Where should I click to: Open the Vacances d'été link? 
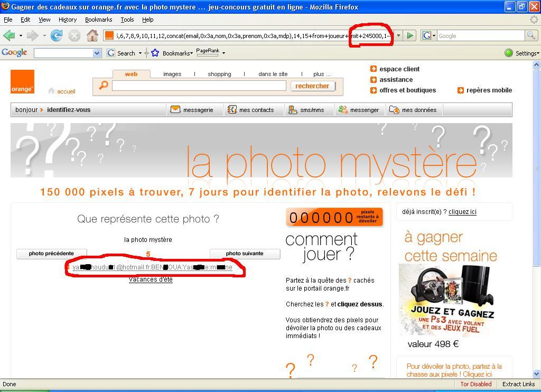151,279
